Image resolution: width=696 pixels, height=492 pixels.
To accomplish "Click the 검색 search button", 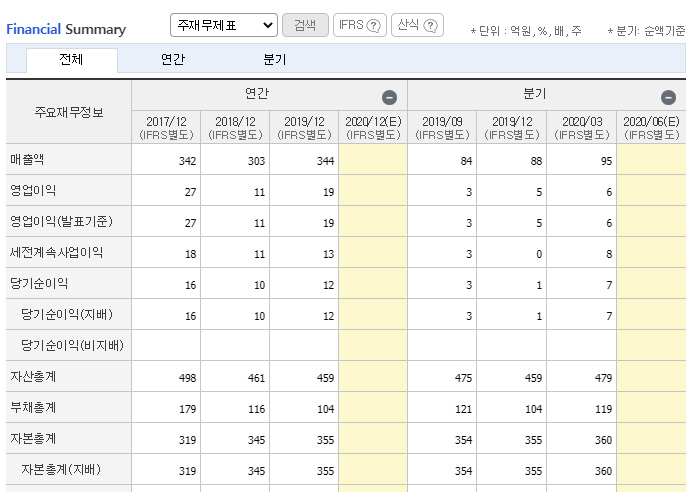I will [x=305, y=25].
